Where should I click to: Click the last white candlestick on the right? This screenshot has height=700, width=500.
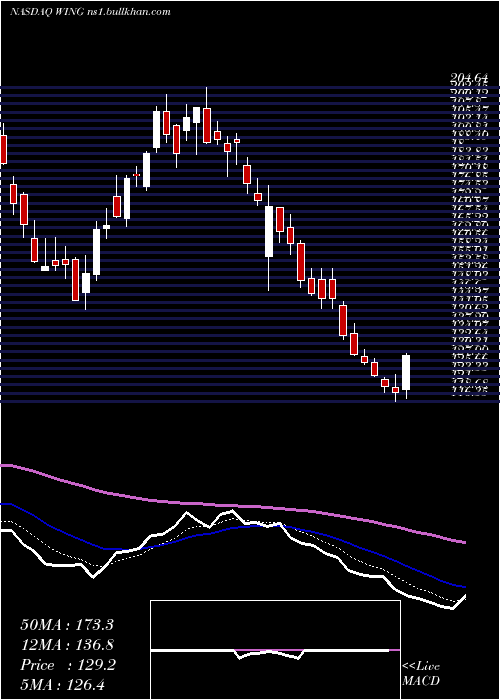(x=406, y=373)
